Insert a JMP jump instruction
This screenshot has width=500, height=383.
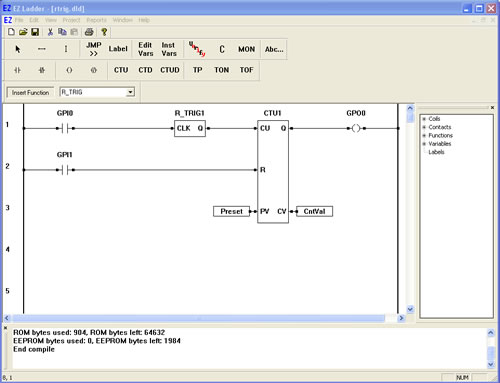coord(94,49)
